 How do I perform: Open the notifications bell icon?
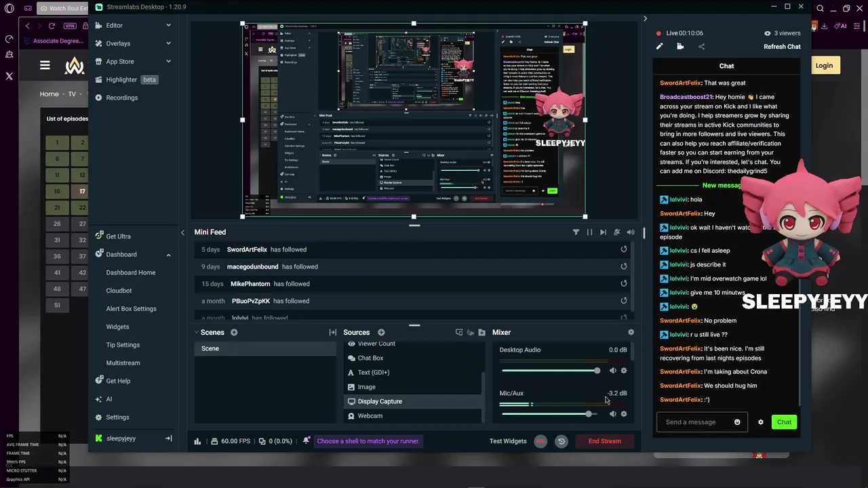[306, 441]
